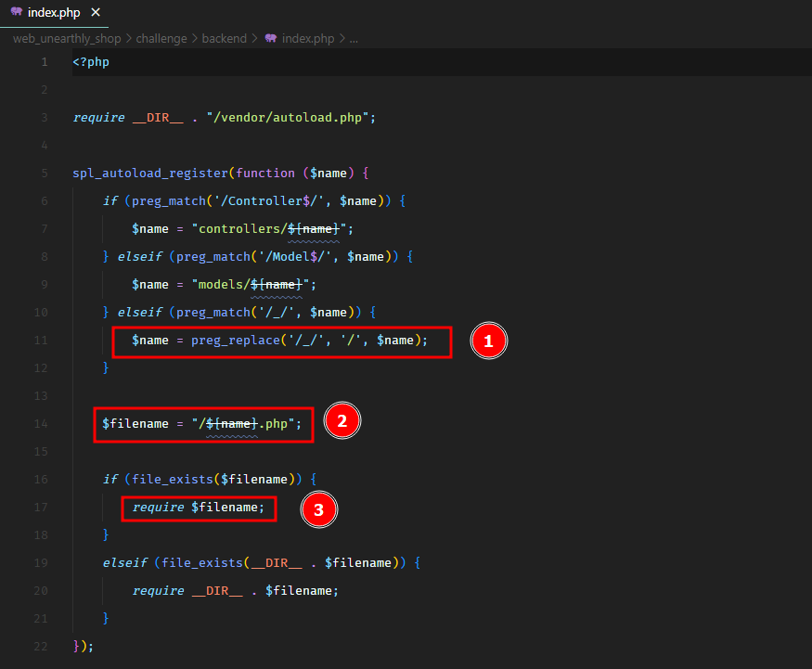This screenshot has width=812, height=669.
Task: Click the red annotation circle numbered 1
Action: tap(488, 341)
